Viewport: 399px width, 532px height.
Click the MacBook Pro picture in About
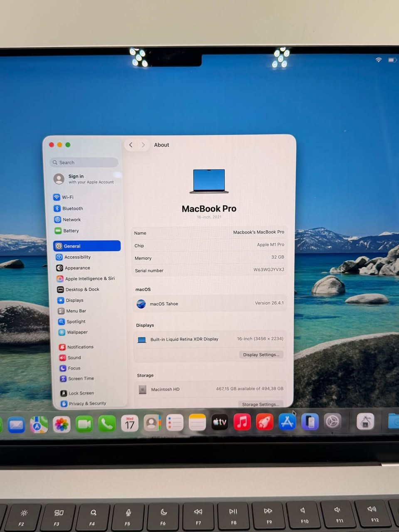tap(209, 181)
